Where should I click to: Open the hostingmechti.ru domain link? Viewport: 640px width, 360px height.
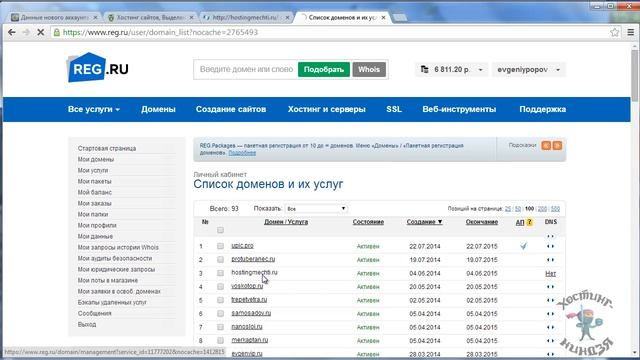254,272
